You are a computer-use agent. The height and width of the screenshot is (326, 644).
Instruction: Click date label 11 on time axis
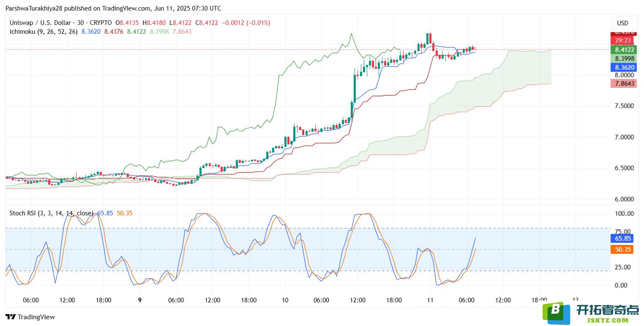coord(430,300)
